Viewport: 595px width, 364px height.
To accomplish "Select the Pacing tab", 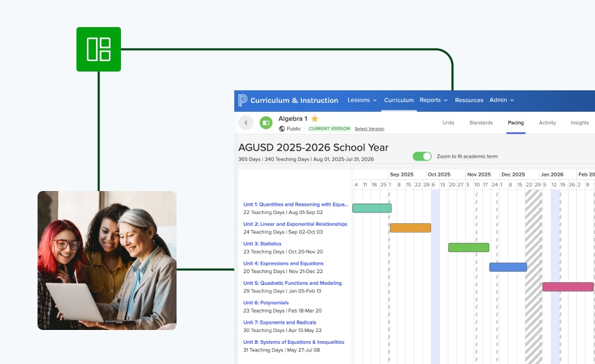I will 516,122.
